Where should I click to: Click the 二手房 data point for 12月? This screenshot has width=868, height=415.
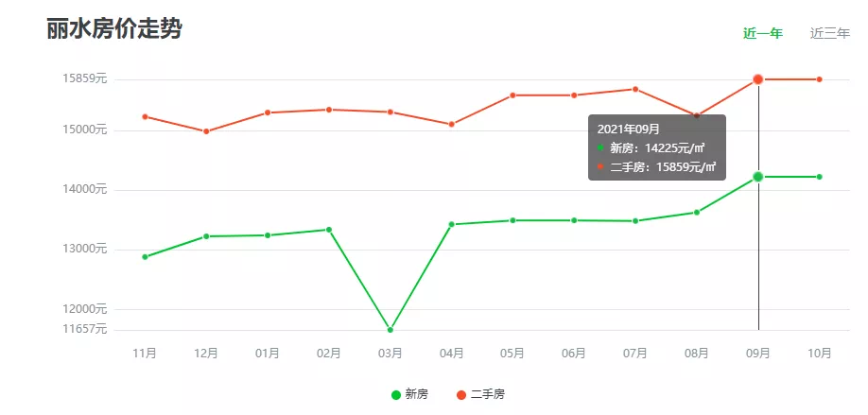pos(206,131)
